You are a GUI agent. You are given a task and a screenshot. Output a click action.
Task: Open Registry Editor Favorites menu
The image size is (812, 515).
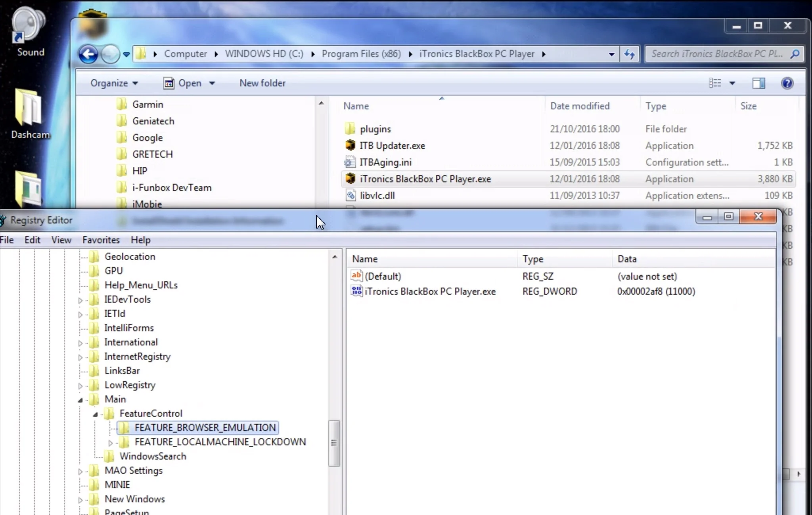pyautogui.click(x=101, y=240)
